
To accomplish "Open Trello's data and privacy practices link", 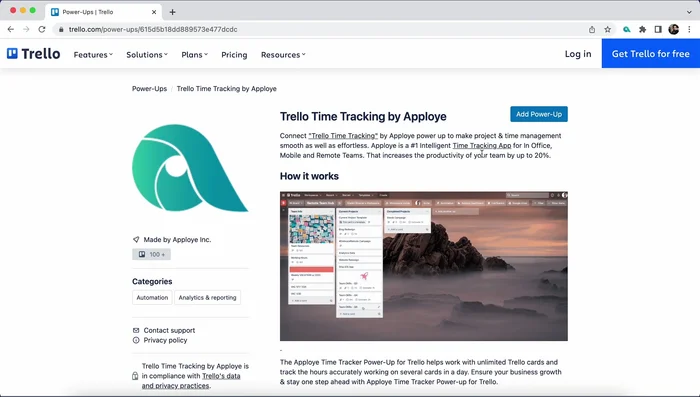I will tap(191, 381).
